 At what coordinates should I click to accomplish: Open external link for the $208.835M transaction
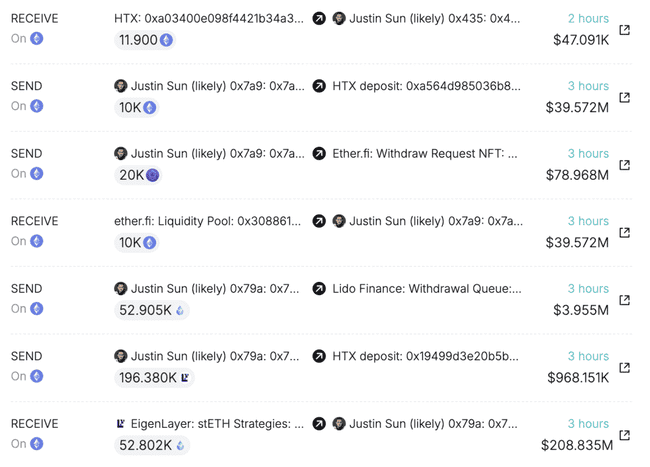pyautogui.click(x=625, y=435)
